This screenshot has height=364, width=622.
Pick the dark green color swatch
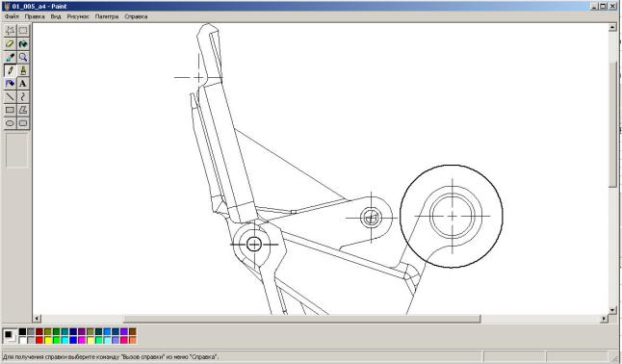click(57, 332)
